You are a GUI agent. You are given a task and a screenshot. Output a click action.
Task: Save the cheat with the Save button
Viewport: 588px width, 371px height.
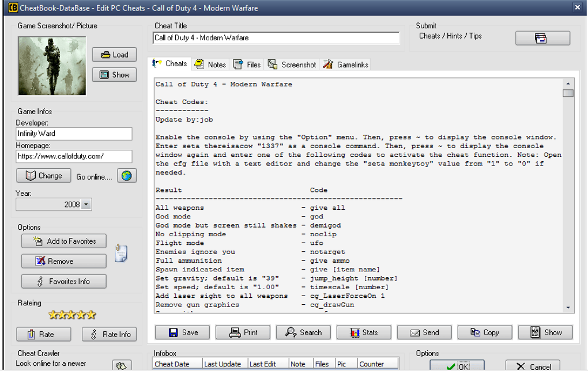coord(182,332)
